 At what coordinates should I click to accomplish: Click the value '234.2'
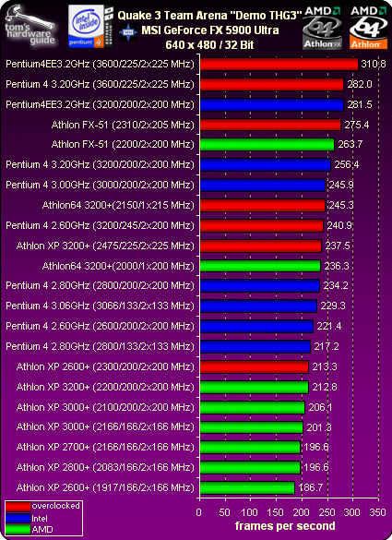tap(336, 285)
